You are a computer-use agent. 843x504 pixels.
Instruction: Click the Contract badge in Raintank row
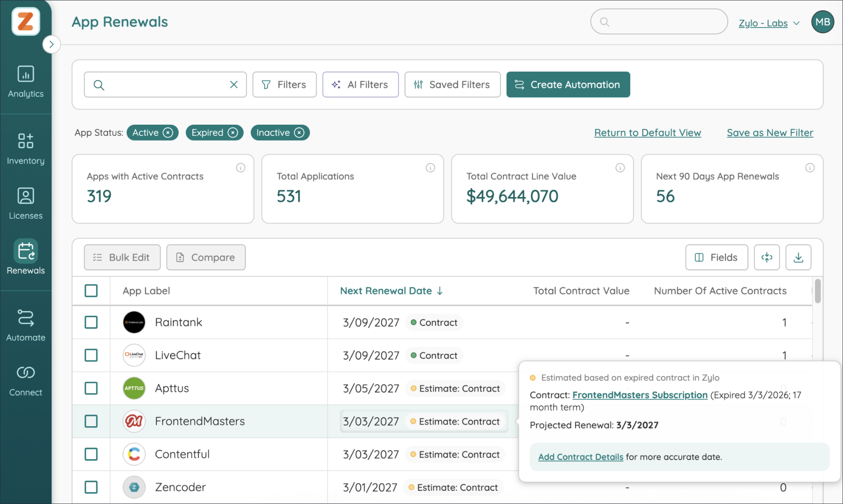click(434, 322)
